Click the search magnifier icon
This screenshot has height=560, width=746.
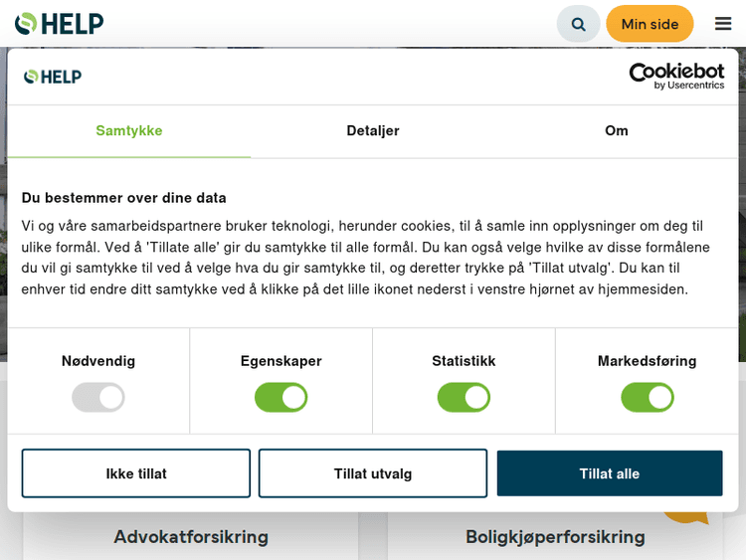pos(578,24)
